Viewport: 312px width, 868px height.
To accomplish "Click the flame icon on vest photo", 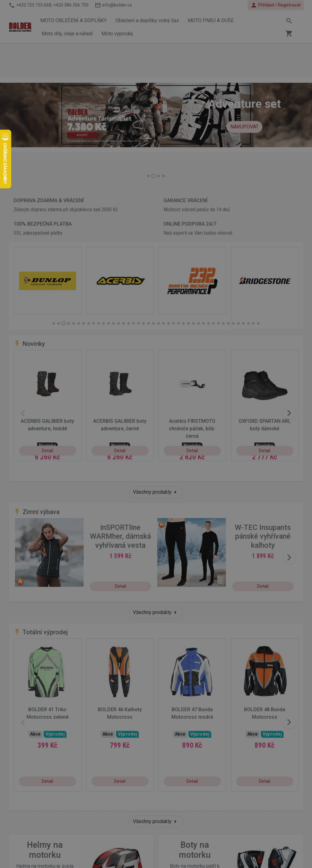I will point(20,582).
